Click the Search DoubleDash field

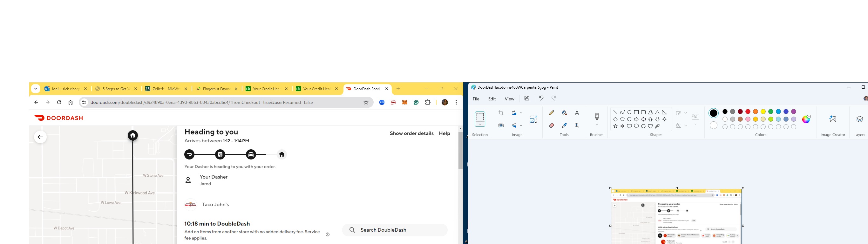pyautogui.click(x=395, y=230)
